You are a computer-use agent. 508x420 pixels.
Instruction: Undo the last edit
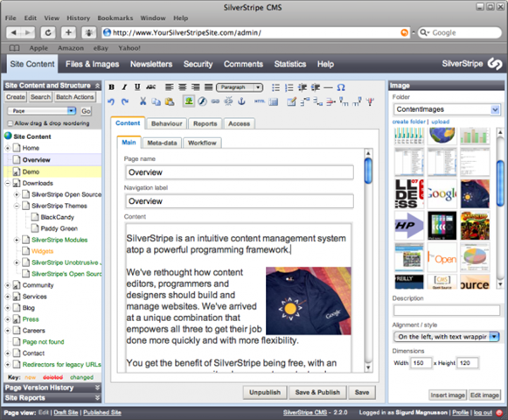point(111,101)
